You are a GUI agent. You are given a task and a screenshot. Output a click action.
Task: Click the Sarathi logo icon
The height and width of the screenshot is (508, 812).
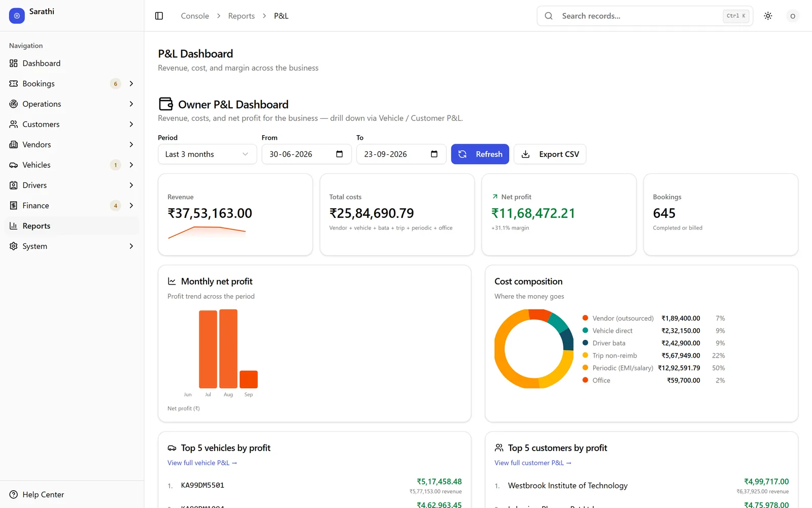(17, 16)
